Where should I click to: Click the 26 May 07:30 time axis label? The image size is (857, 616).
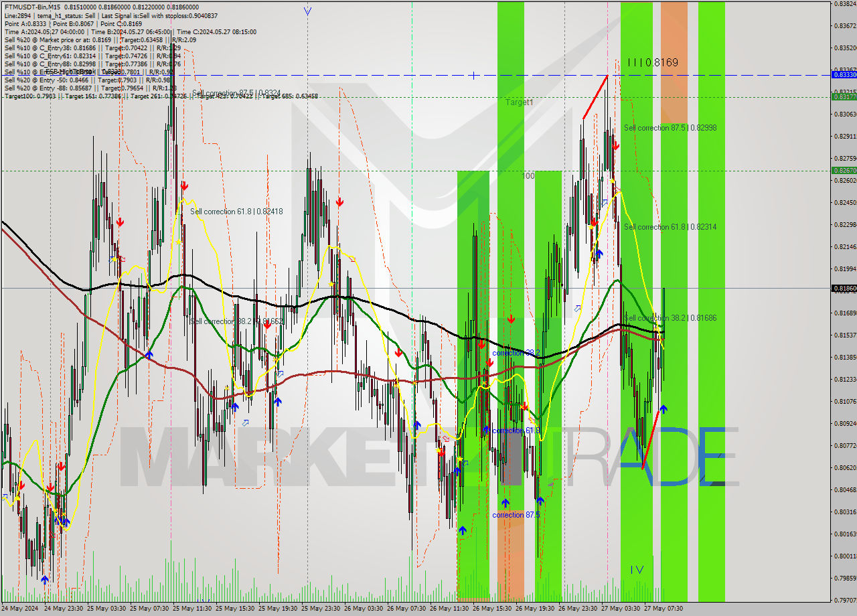tap(407, 609)
